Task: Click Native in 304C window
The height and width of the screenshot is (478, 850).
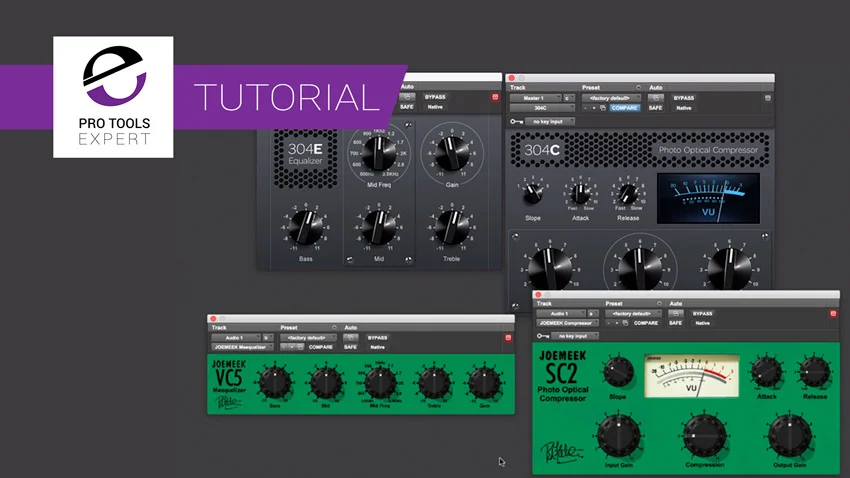Action: click(x=684, y=108)
